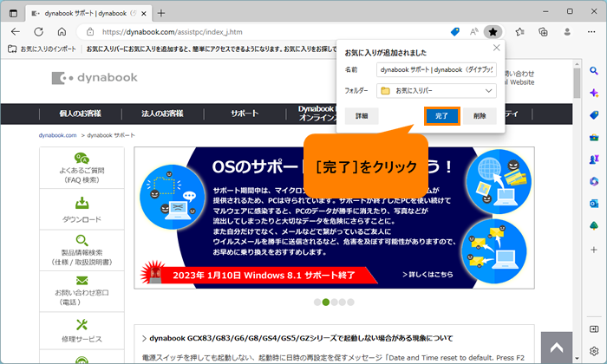Open the sidebar Discover sparkle icon
Image resolution: width=607 pixels, height=364 pixels.
(x=594, y=93)
